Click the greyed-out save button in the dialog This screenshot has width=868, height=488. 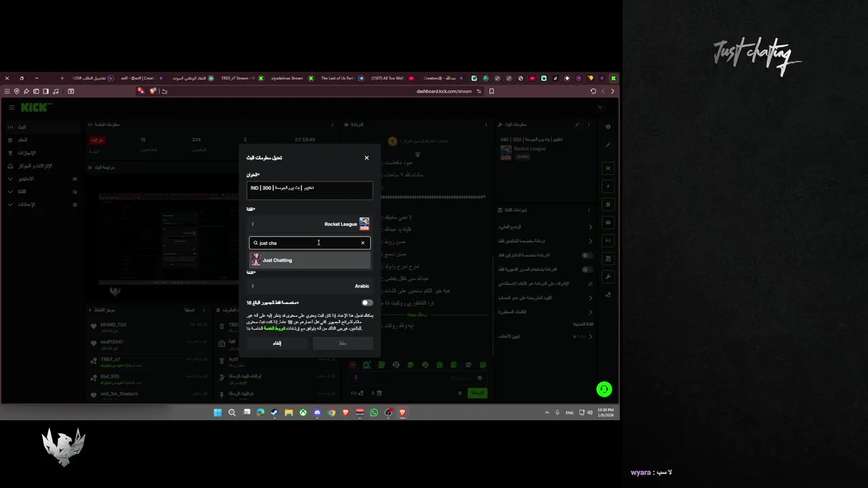point(343,343)
